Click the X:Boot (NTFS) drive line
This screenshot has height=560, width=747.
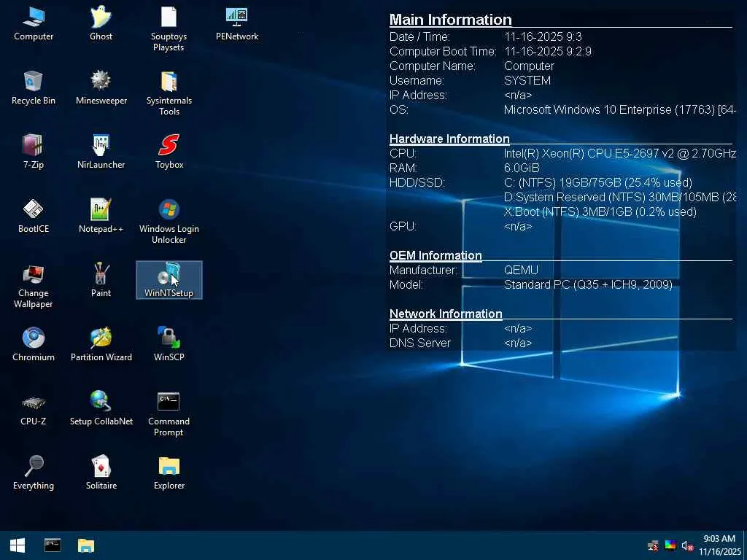(x=600, y=212)
